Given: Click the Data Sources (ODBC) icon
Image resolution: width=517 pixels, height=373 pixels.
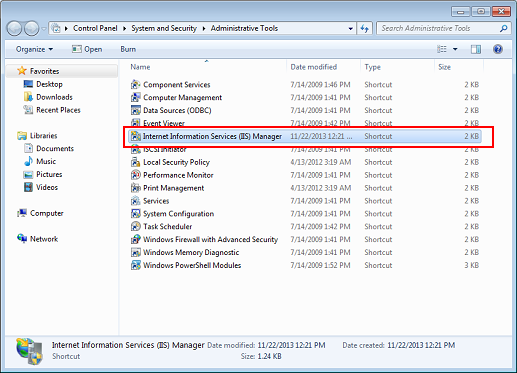Looking at the screenshot, I should pyautogui.click(x=135, y=110).
